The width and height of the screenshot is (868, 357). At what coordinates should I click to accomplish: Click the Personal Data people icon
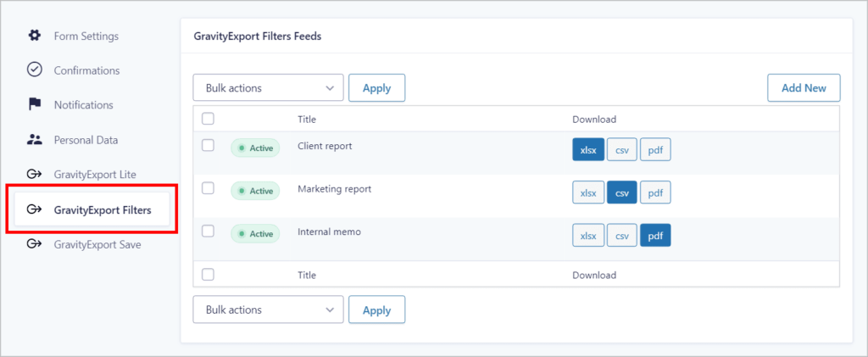[x=34, y=140]
